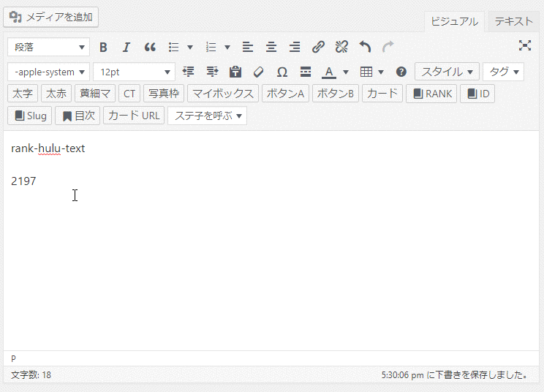Expand numbered list style options
This screenshot has width=544, height=392.
click(227, 48)
